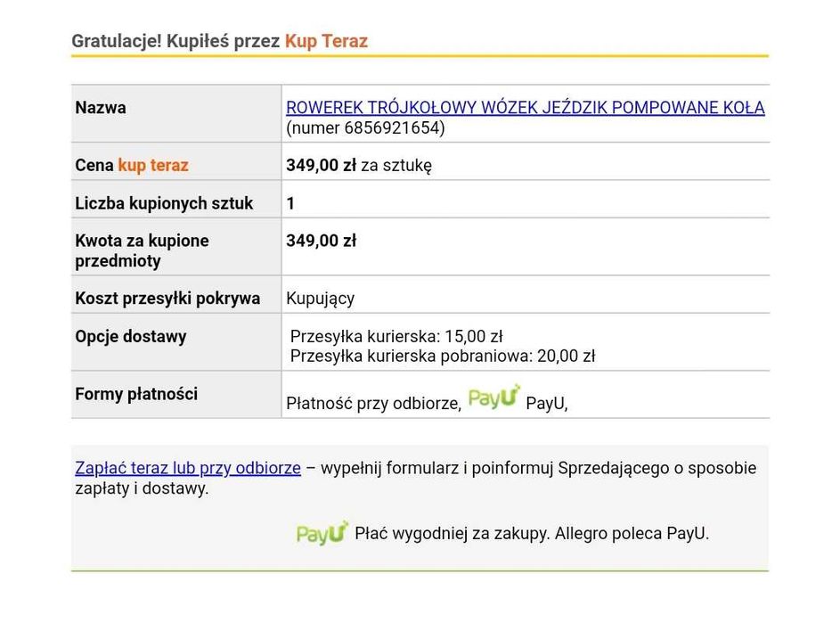This screenshot has height=623, width=840.
Task: Click the 'Liczba kupionych sztuk' label
Action: 164,203
